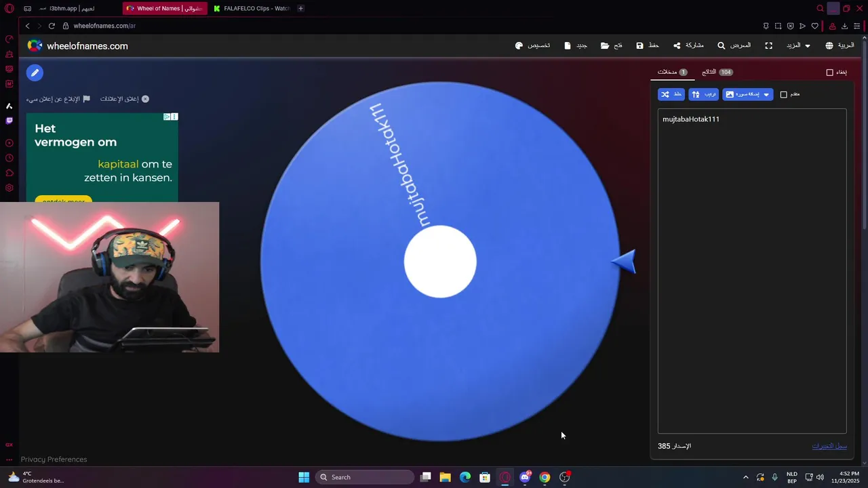Click the pin icon in address bar

tap(766, 26)
